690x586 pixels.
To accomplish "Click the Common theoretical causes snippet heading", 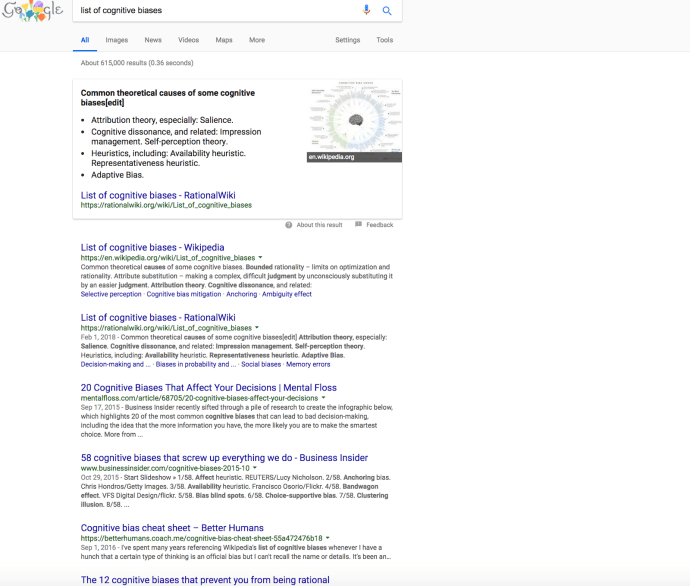I will point(168,98).
